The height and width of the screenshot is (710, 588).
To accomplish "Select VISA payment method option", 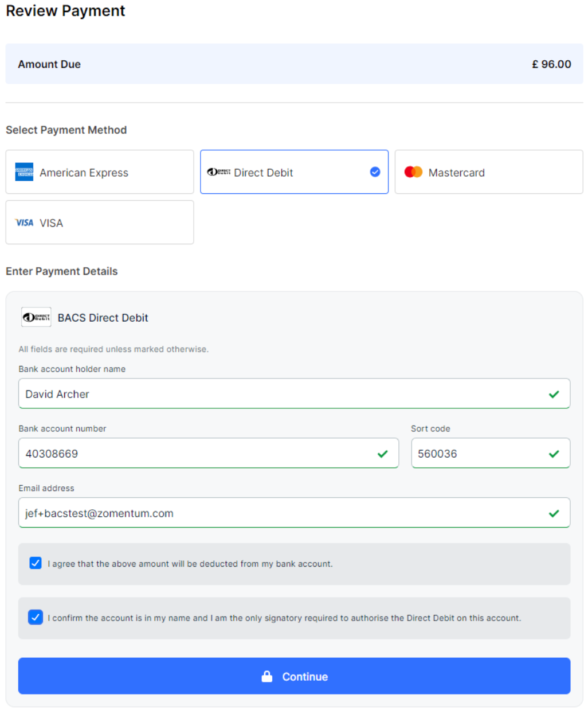I will click(100, 223).
